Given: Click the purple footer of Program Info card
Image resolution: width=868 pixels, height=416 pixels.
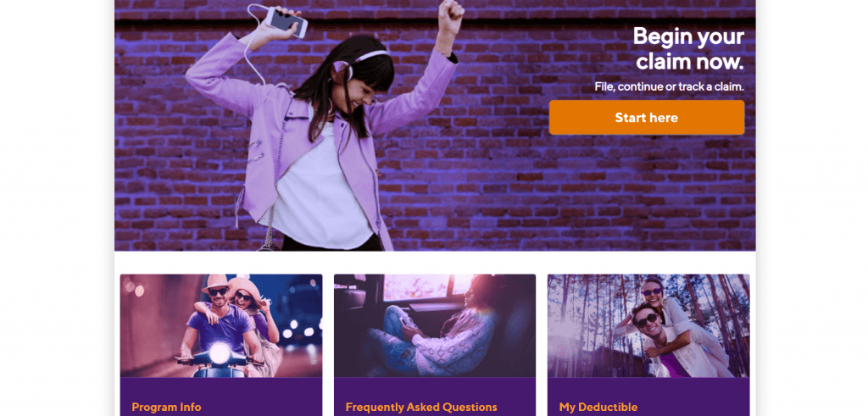Looking at the screenshot, I should click(221, 397).
